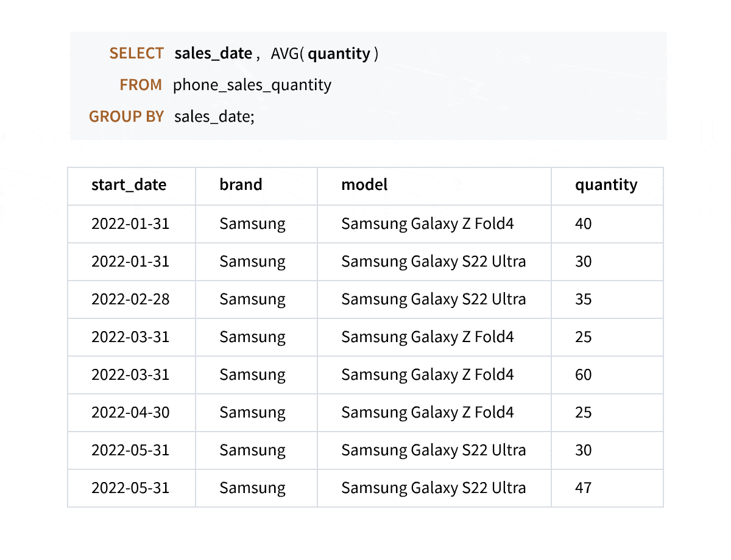
Task: Click the SELECT keyword in the query
Action: pyautogui.click(x=136, y=54)
